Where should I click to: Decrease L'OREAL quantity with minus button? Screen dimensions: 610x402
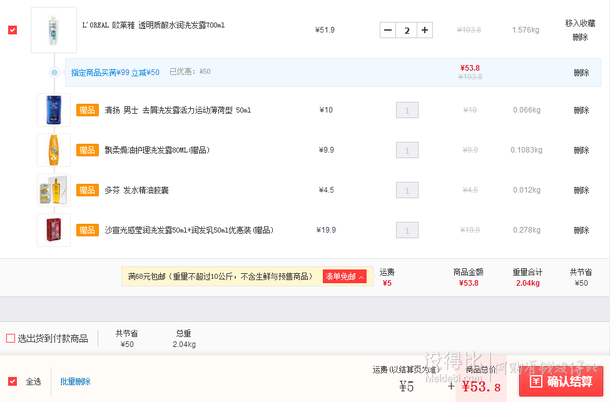pyautogui.click(x=387, y=30)
